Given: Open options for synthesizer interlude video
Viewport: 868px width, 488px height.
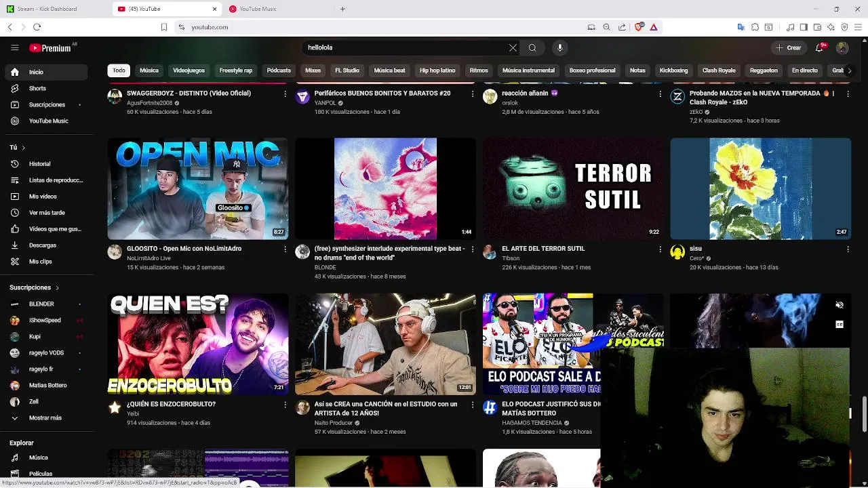Looking at the screenshot, I should (x=472, y=249).
